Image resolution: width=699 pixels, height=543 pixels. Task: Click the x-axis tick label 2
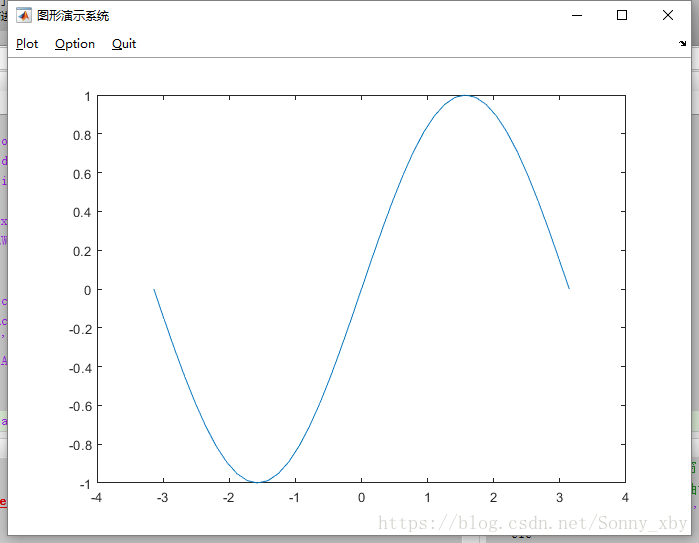tap(493, 498)
